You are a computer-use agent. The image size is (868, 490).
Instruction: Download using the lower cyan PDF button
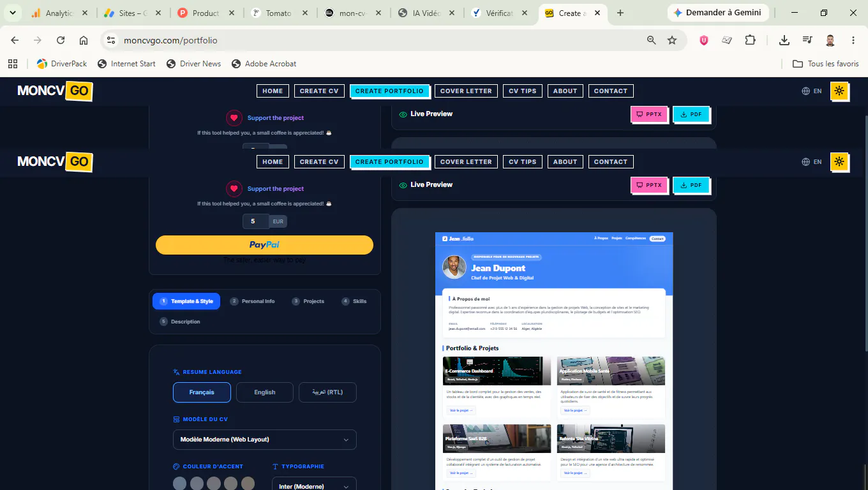click(x=691, y=185)
